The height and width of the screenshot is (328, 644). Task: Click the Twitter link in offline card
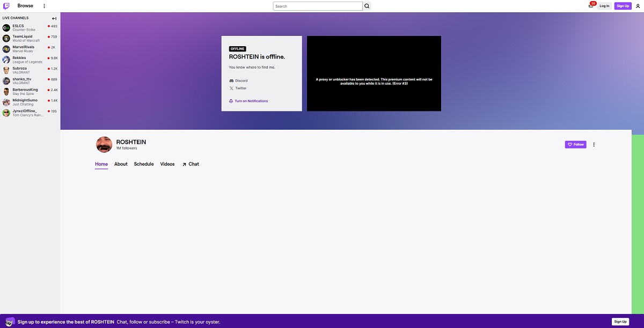(241, 88)
